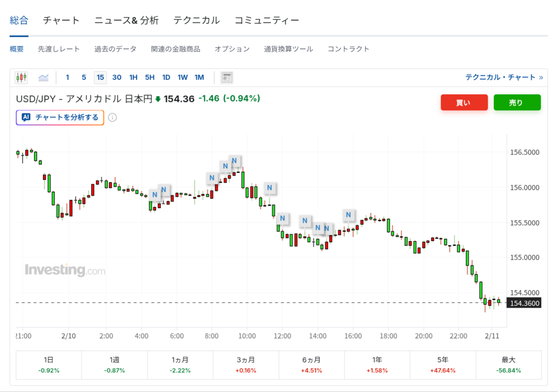Click the AI チャートを分析する button

coord(60,117)
